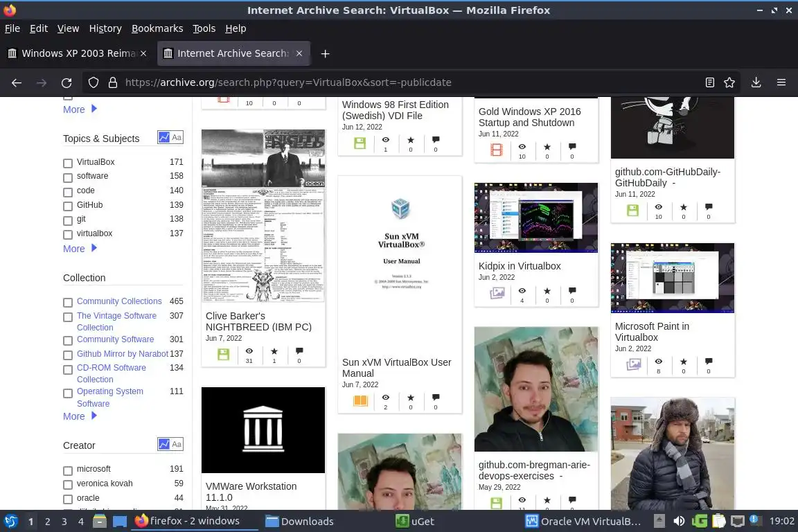Click software icon under Windows 98 First Edition
The image size is (798, 532).
(360, 143)
